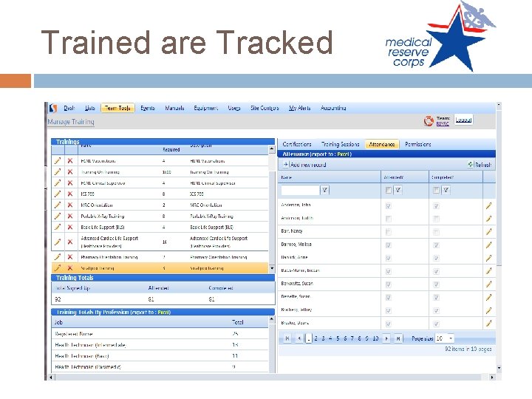Go to attendance page 2

coord(316,338)
